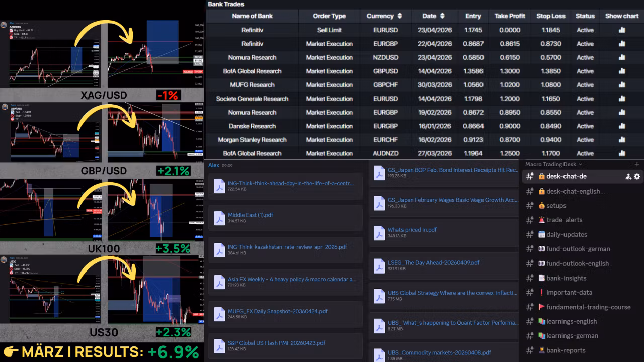Show chart icon for Refinitiv EURUSD trade
Screen dimensions: 644x362
[622, 30]
